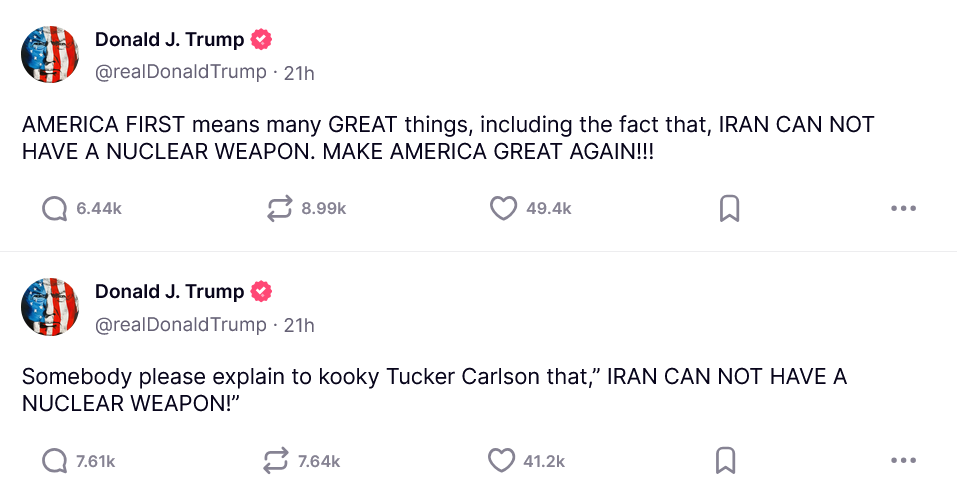This screenshot has width=957, height=503.
Task: Bookmark the Tucker Carlson post
Action: tap(727, 461)
